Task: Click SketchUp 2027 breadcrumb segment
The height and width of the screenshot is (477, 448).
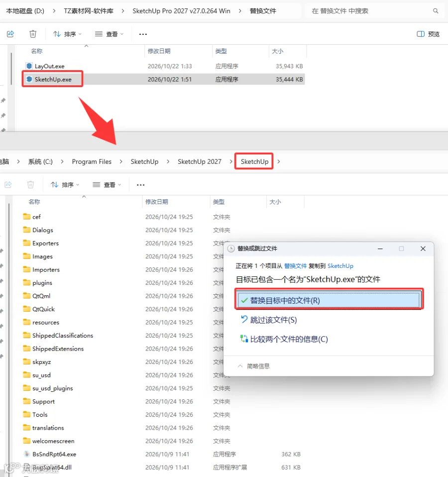Action: pyautogui.click(x=200, y=161)
